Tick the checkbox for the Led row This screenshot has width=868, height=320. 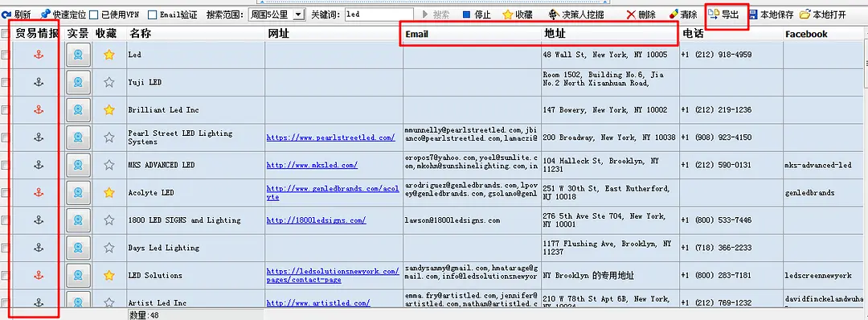(x=5, y=55)
